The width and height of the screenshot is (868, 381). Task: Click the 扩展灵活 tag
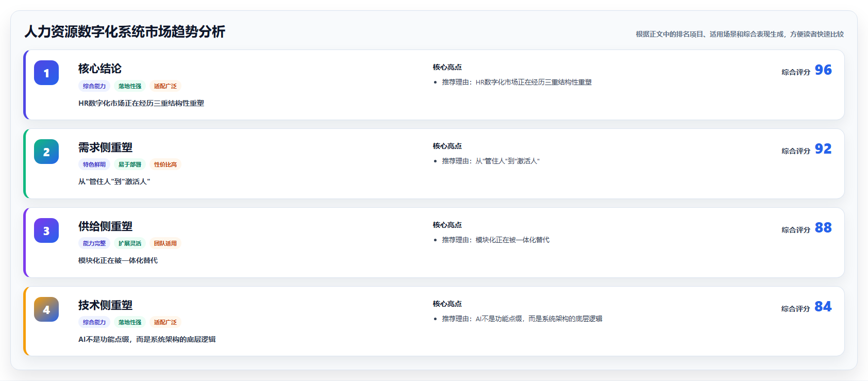[x=130, y=243]
